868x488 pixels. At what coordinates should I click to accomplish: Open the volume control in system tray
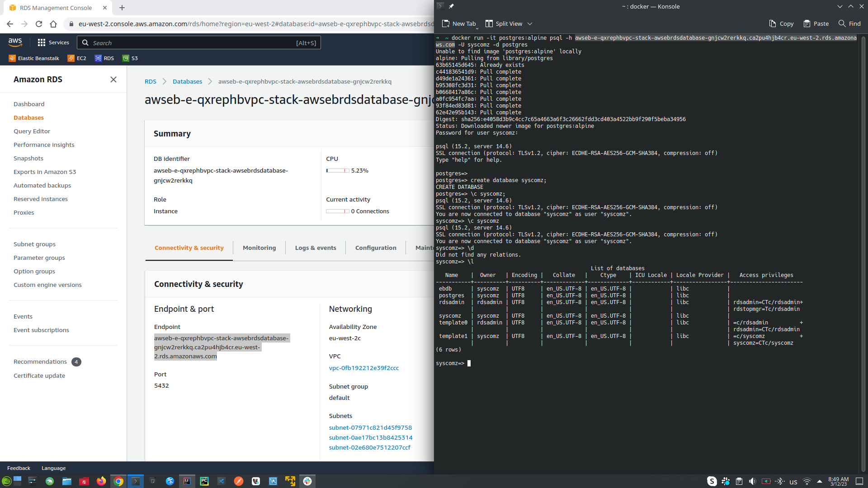pos(752,481)
